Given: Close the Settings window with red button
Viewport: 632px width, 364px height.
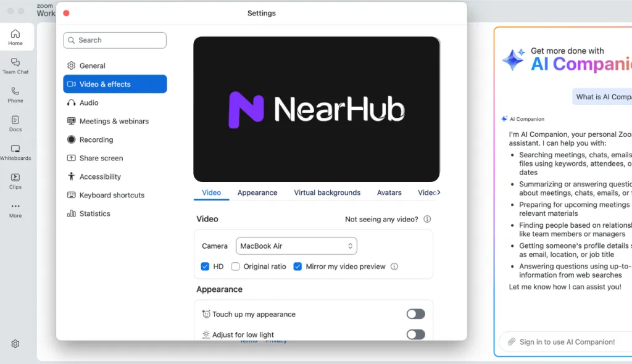Looking at the screenshot, I should click(67, 14).
